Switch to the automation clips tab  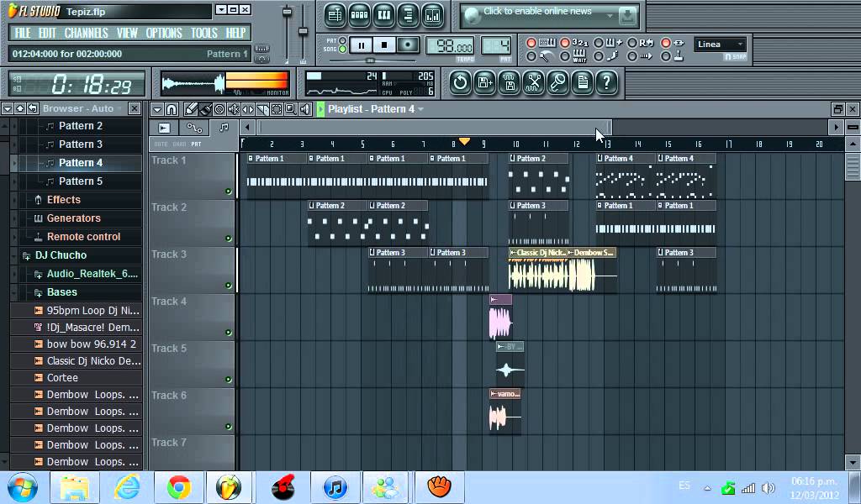(194, 128)
